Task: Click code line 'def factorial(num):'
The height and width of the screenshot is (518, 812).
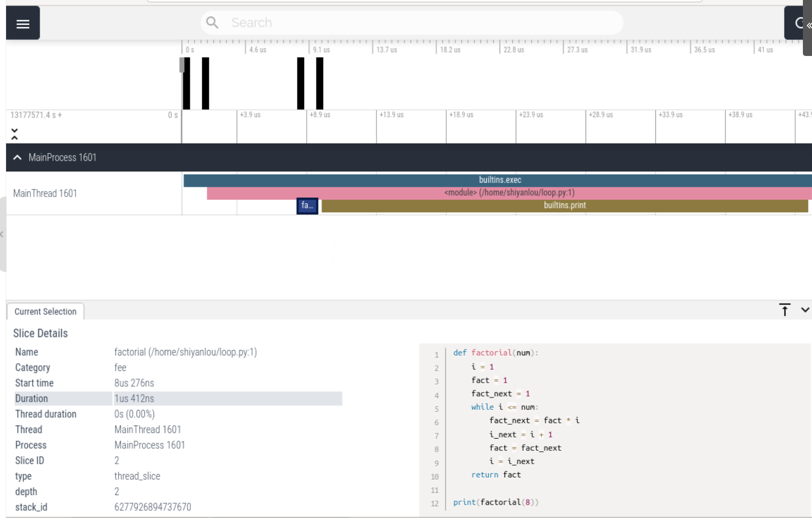Action: click(496, 353)
